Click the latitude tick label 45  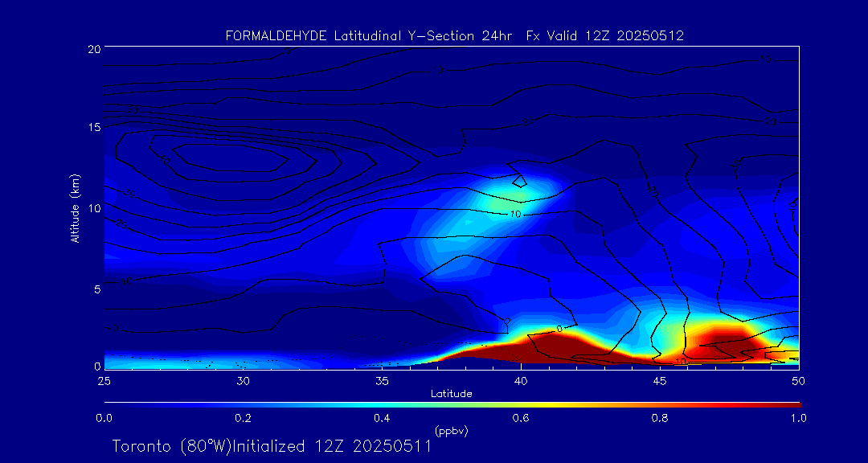(x=660, y=381)
